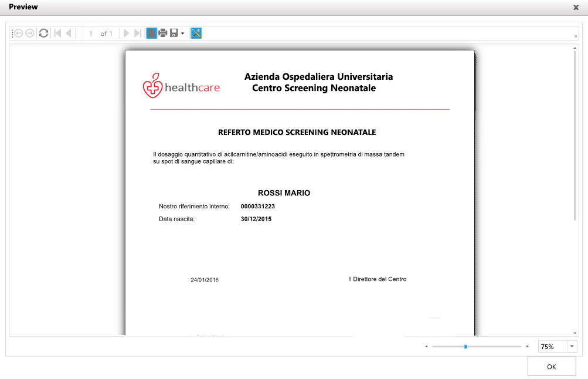Viewport: 588px width, 379px height.
Task: Click the save/export disk icon
Action: (x=174, y=33)
